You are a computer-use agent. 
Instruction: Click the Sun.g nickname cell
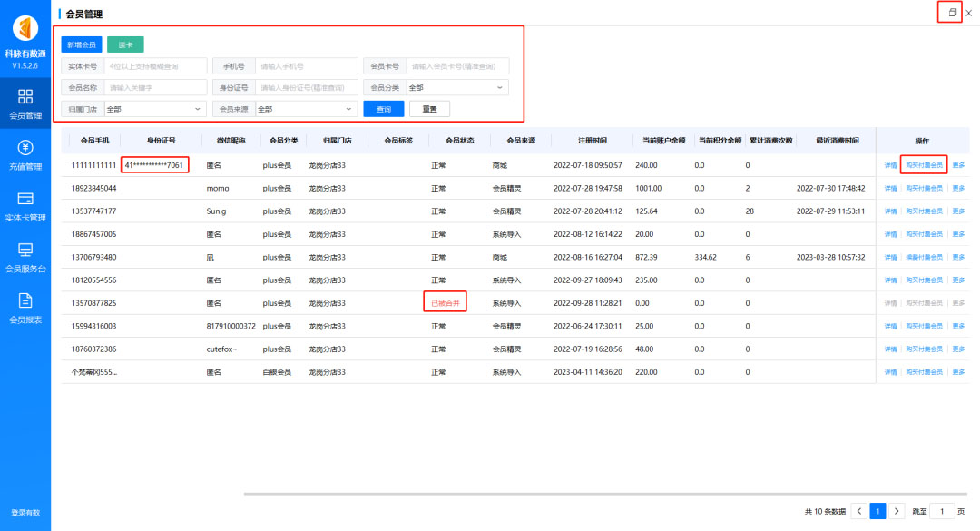(x=216, y=211)
